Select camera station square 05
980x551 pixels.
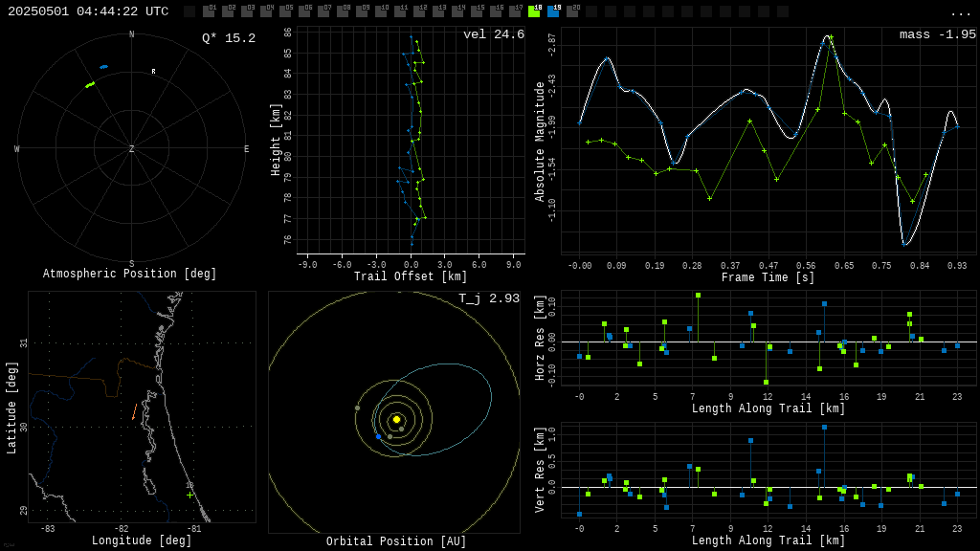(285, 11)
